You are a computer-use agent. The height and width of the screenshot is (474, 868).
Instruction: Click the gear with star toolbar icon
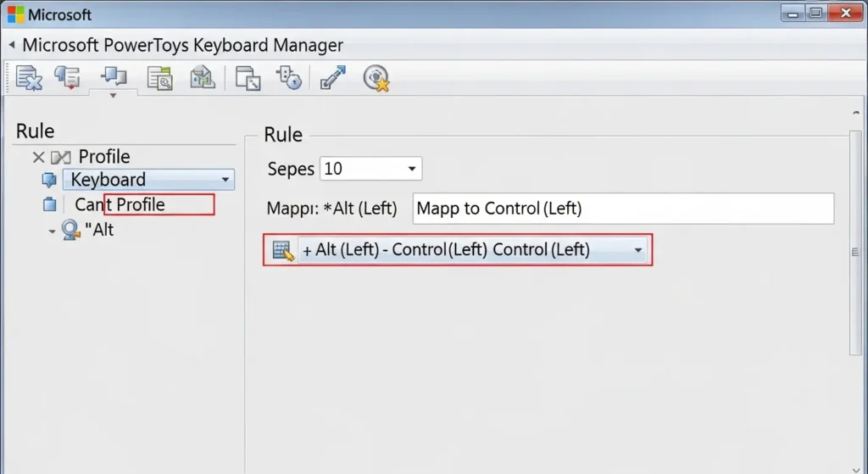[376, 78]
